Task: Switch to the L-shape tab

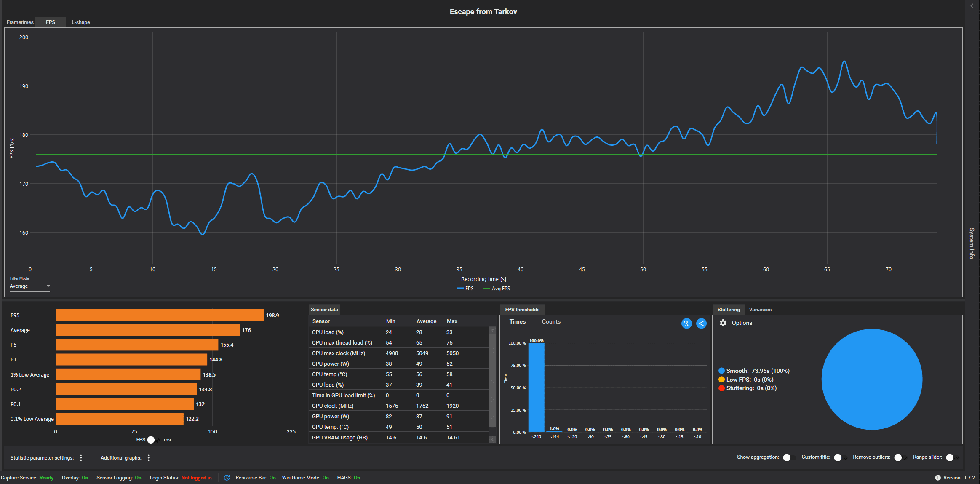Action: pyautogui.click(x=80, y=22)
